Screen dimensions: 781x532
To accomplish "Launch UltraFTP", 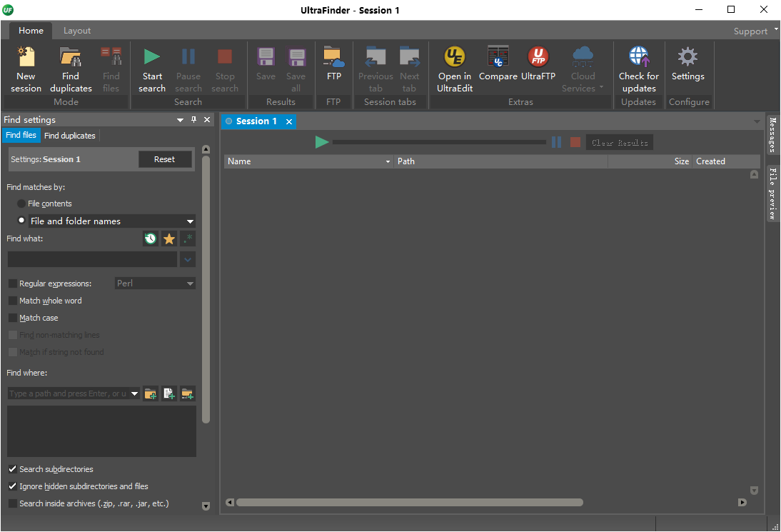I will [x=538, y=64].
